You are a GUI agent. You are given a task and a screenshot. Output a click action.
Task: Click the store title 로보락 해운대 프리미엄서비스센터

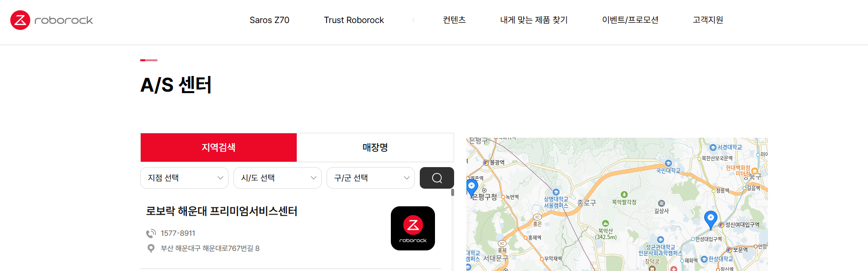point(222,211)
